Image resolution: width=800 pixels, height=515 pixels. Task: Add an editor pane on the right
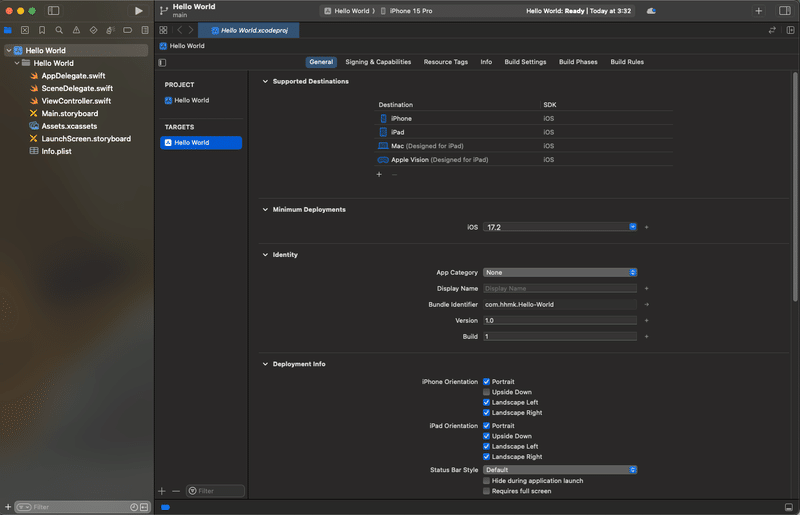[790, 30]
